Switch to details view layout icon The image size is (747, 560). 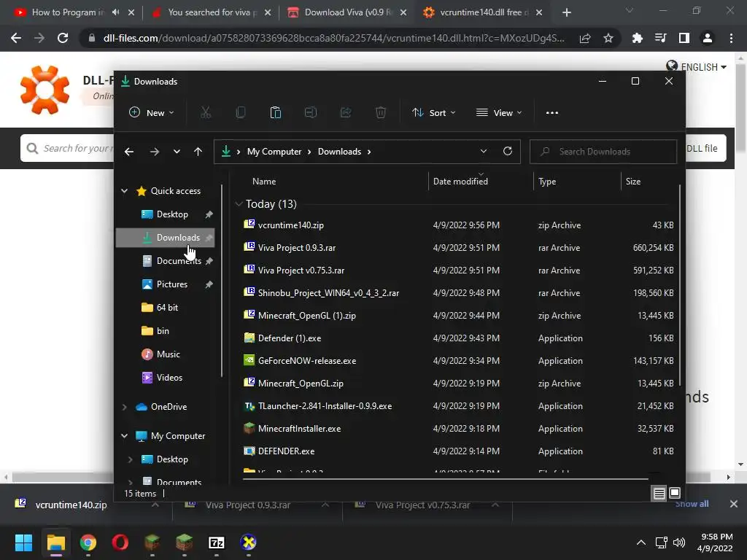[x=659, y=494]
